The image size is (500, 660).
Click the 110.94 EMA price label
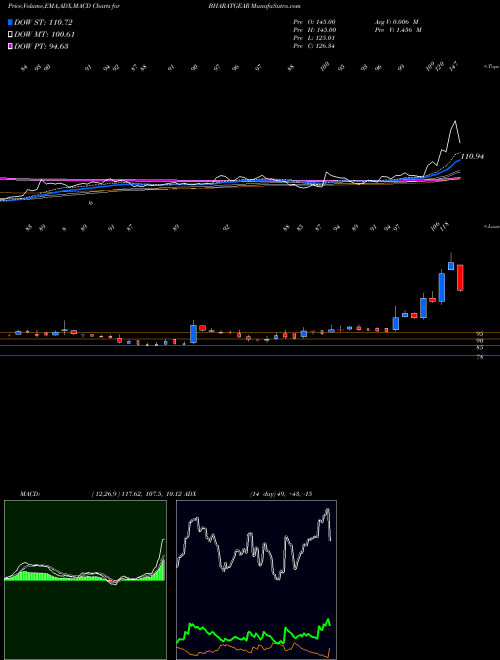pyautogui.click(x=473, y=157)
